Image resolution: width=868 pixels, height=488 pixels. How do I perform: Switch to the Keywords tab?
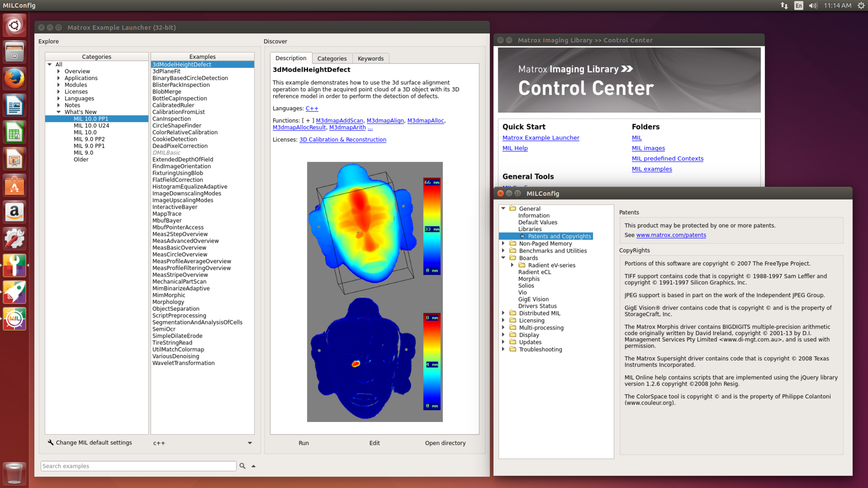pyautogui.click(x=370, y=58)
